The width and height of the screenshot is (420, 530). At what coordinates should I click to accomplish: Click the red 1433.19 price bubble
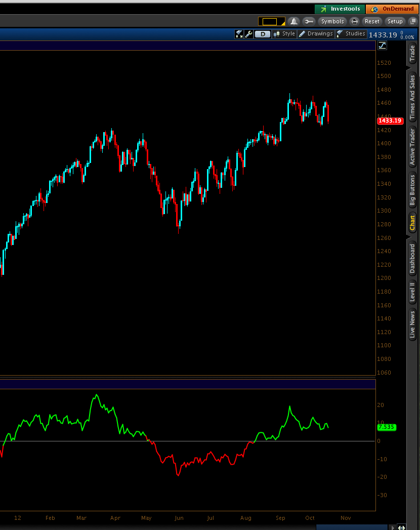pyautogui.click(x=390, y=120)
